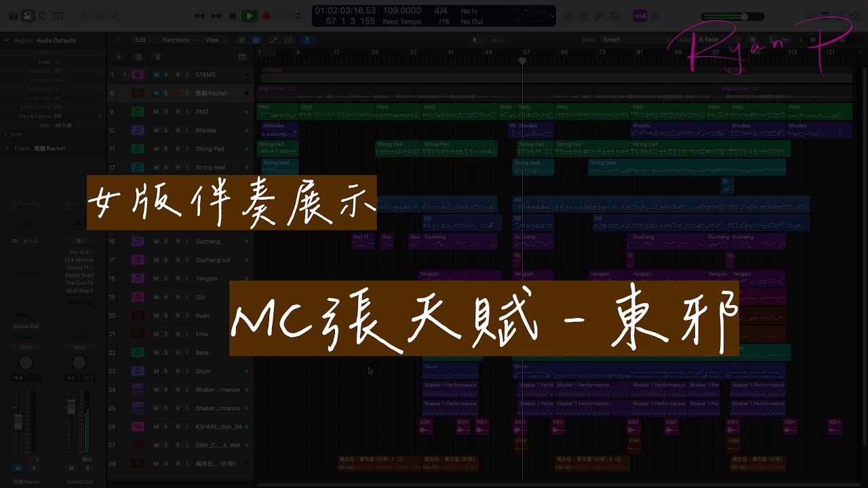
Task: Open the Toolbar display icon
Action: (58, 16)
